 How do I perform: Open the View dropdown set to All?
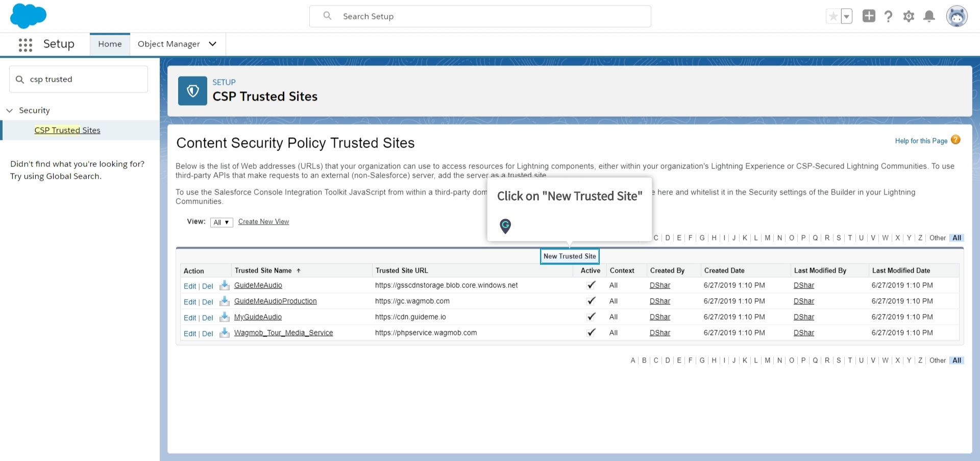pos(222,222)
